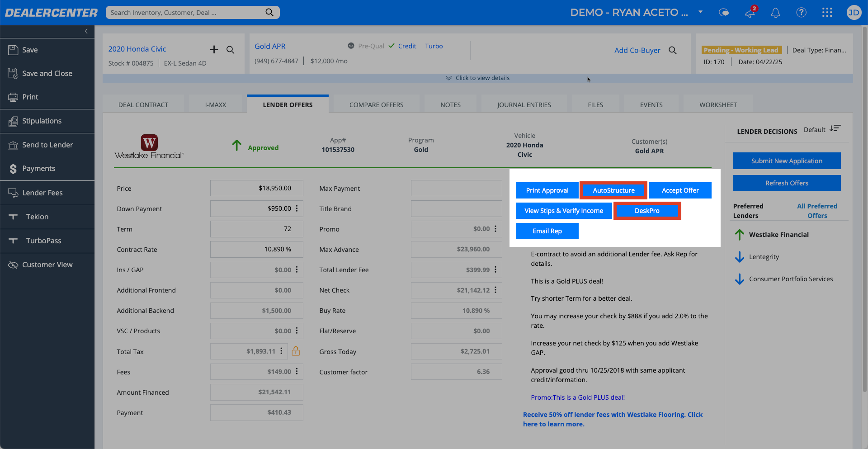This screenshot has height=449, width=868.
Task: Click the Term input field
Action: (x=256, y=229)
